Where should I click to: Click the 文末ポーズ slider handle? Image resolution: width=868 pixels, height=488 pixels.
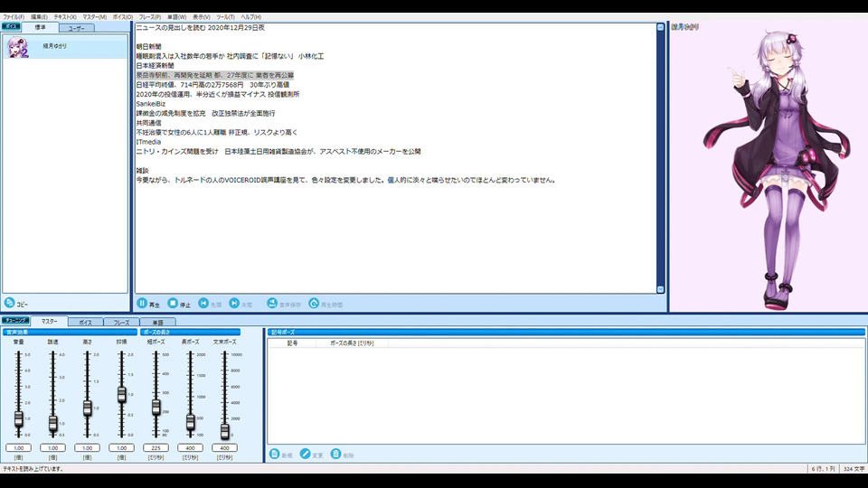(225, 431)
